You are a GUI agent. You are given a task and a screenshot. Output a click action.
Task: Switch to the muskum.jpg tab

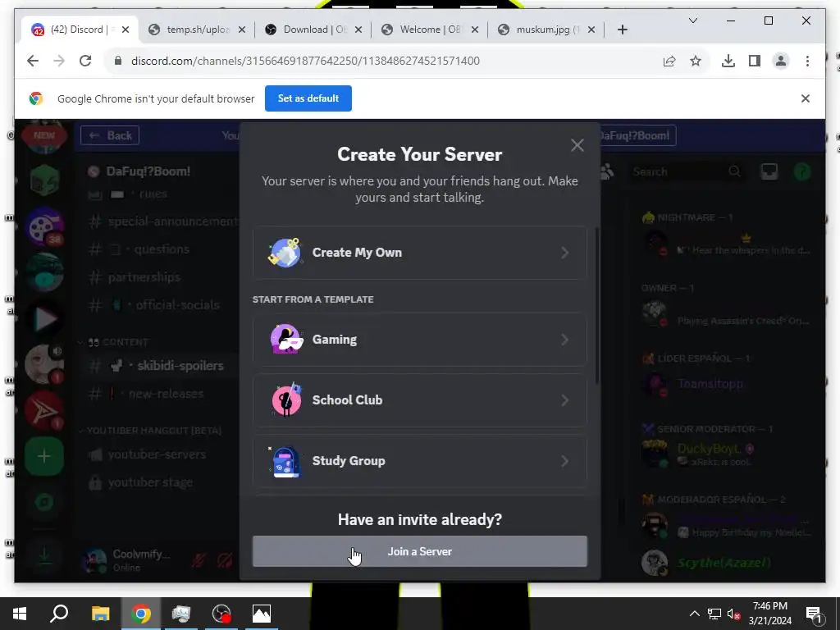pyautogui.click(x=546, y=30)
